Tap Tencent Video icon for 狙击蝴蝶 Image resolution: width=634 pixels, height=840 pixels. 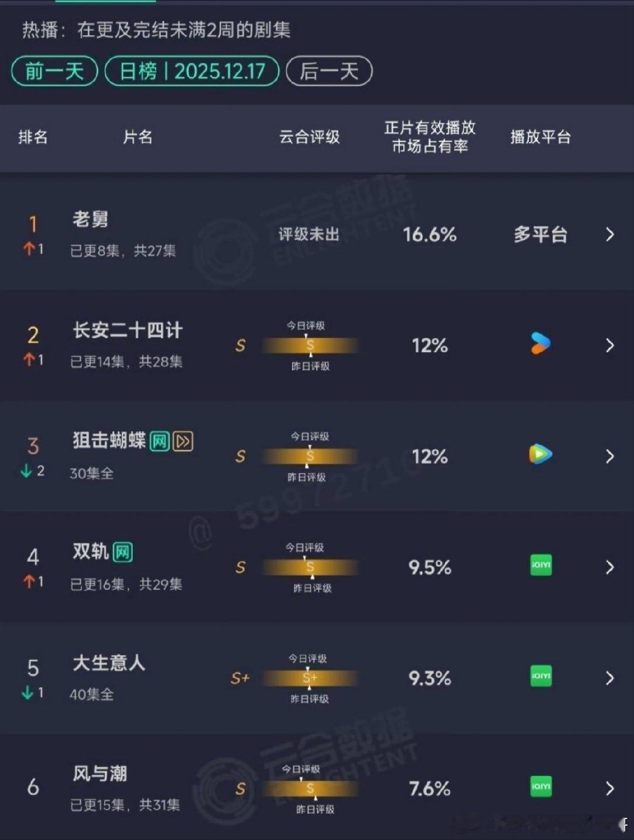540,454
